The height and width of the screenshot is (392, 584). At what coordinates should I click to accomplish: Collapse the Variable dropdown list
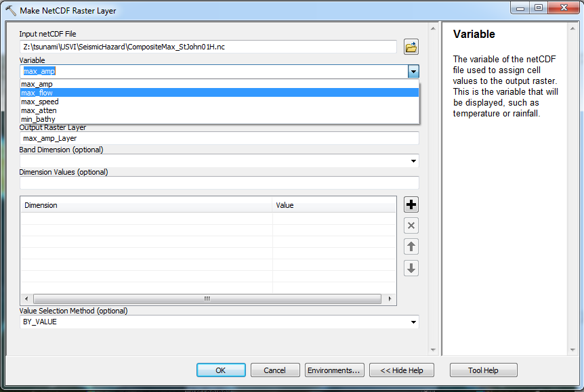(x=413, y=71)
